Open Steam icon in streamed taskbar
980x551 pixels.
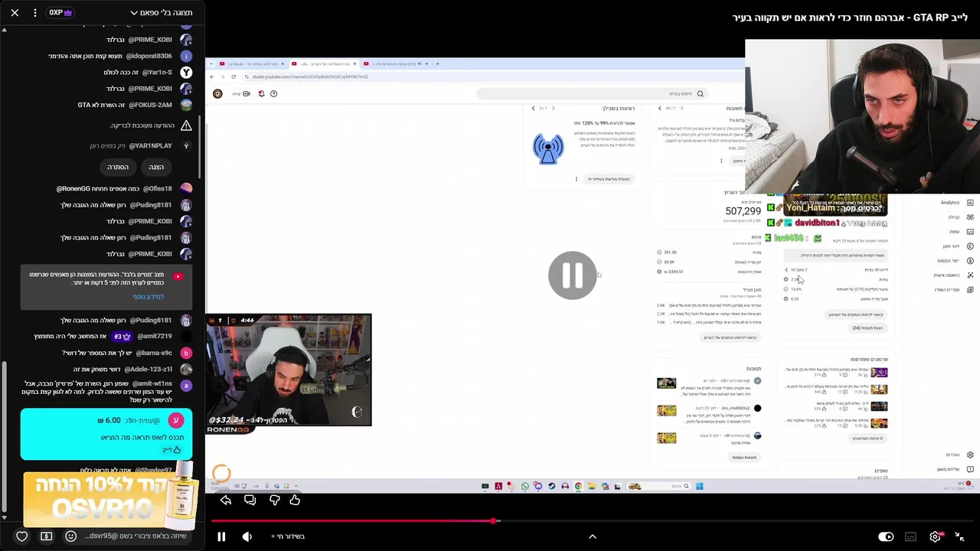pyautogui.click(x=551, y=486)
